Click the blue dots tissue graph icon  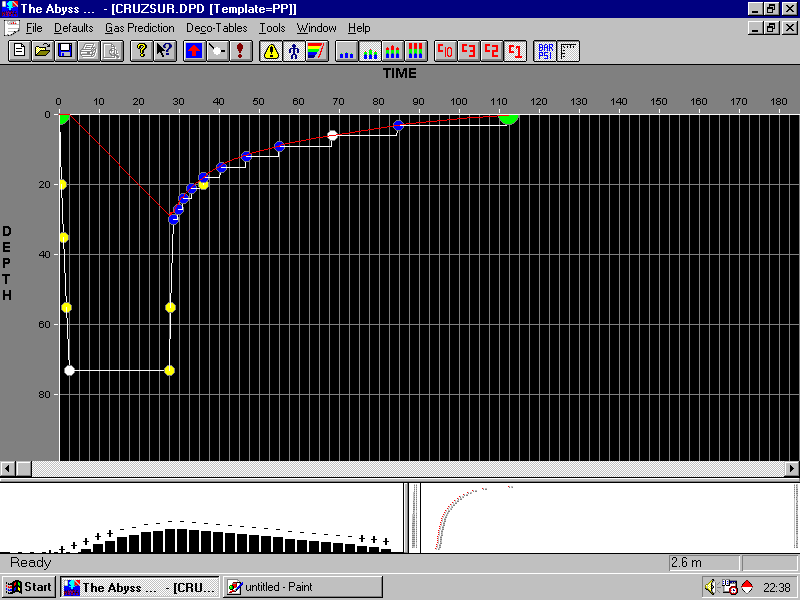click(x=346, y=51)
